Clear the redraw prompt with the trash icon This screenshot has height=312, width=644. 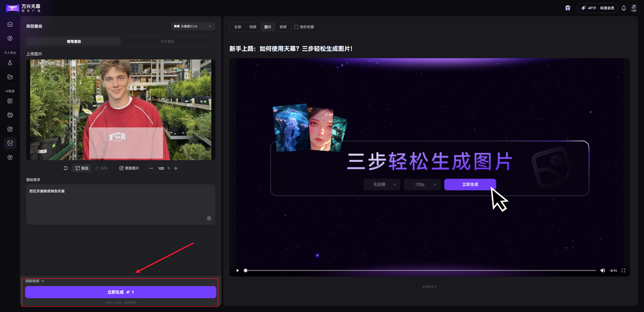coord(209,218)
